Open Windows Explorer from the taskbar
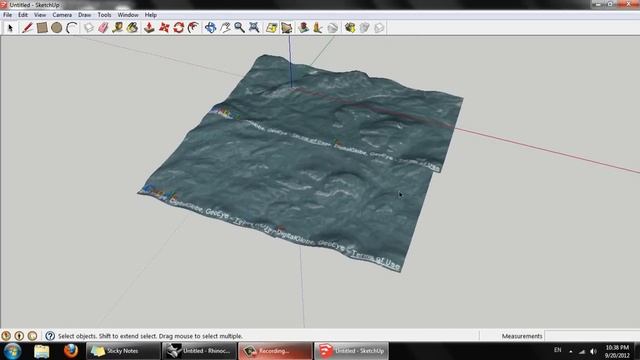The height and width of the screenshot is (360, 640). 42,351
